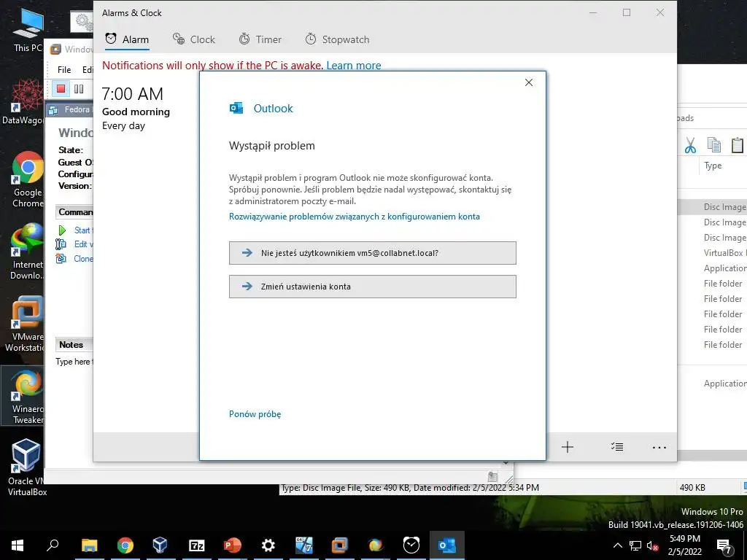Click the 490 KB size cell
Screen dimensions: 747x560
pyautogui.click(x=692, y=488)
